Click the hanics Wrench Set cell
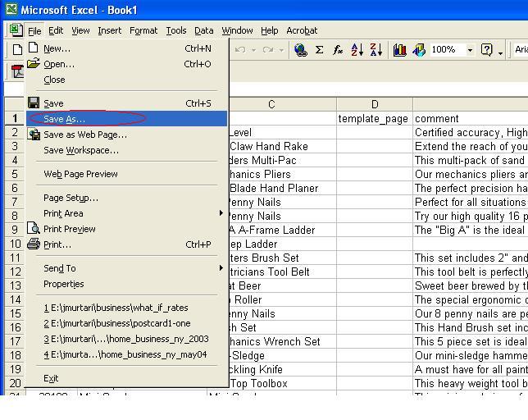The height and width of the screenshot is (420, 528). pos(283,341)
